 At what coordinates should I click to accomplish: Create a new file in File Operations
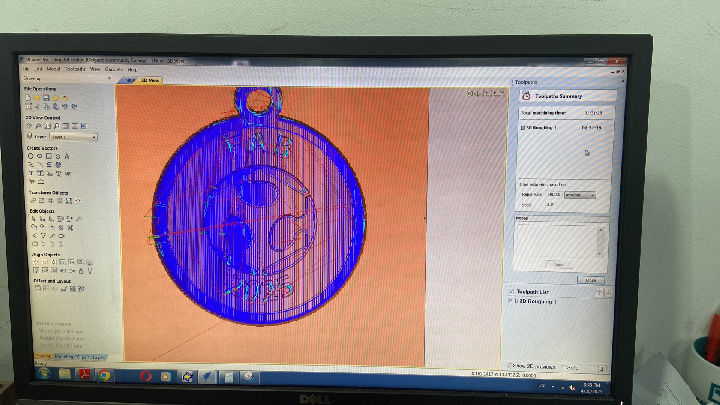point(28,98)
